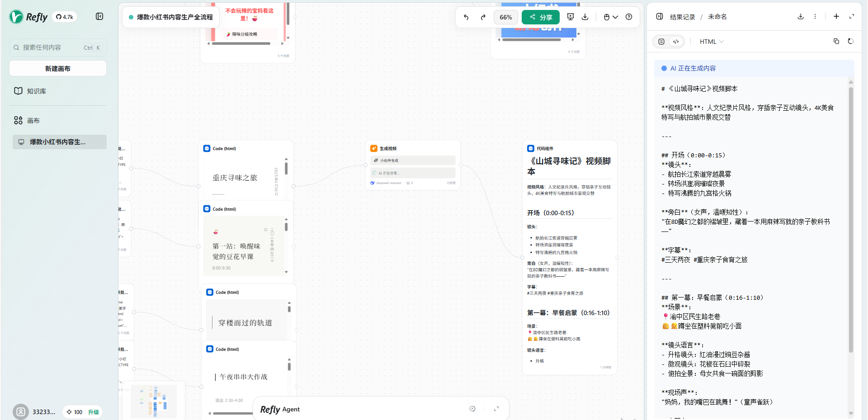
Task: Click the green 分享 share button
Action: point(541,17)
